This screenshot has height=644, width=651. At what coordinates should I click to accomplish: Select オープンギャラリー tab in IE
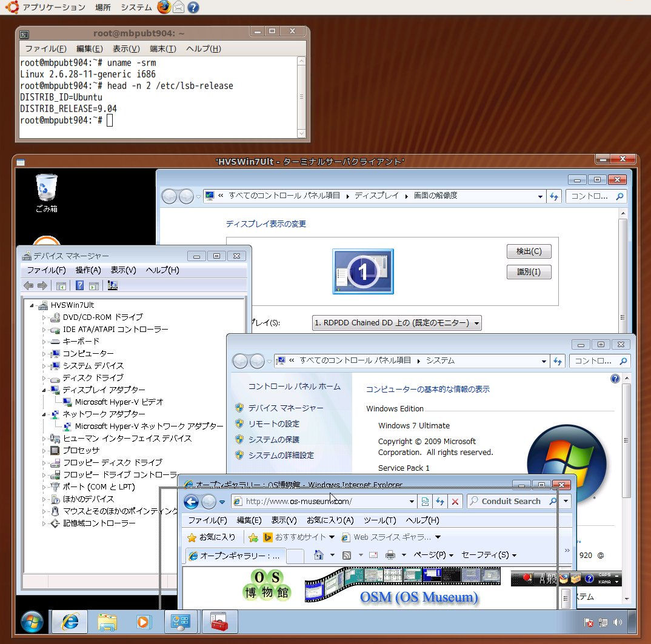pos(235,556)
